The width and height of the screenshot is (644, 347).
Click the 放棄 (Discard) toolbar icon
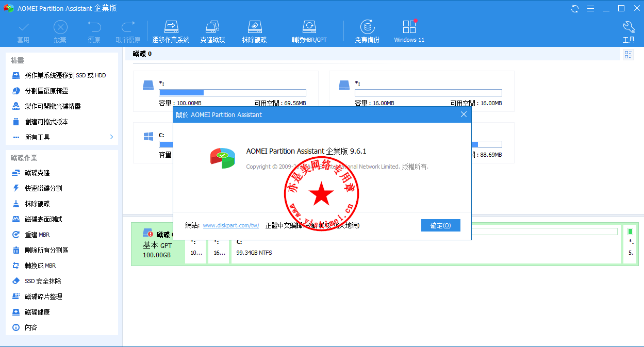[60, 31]
